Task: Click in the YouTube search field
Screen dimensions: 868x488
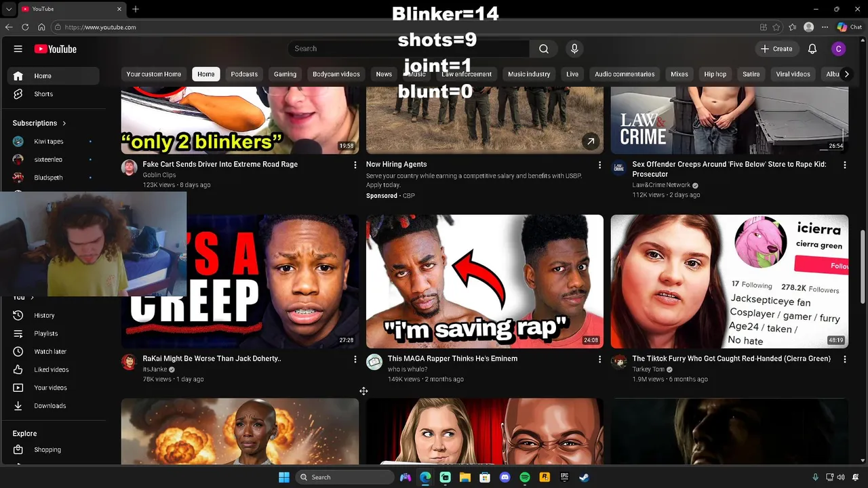Action: 408,49
